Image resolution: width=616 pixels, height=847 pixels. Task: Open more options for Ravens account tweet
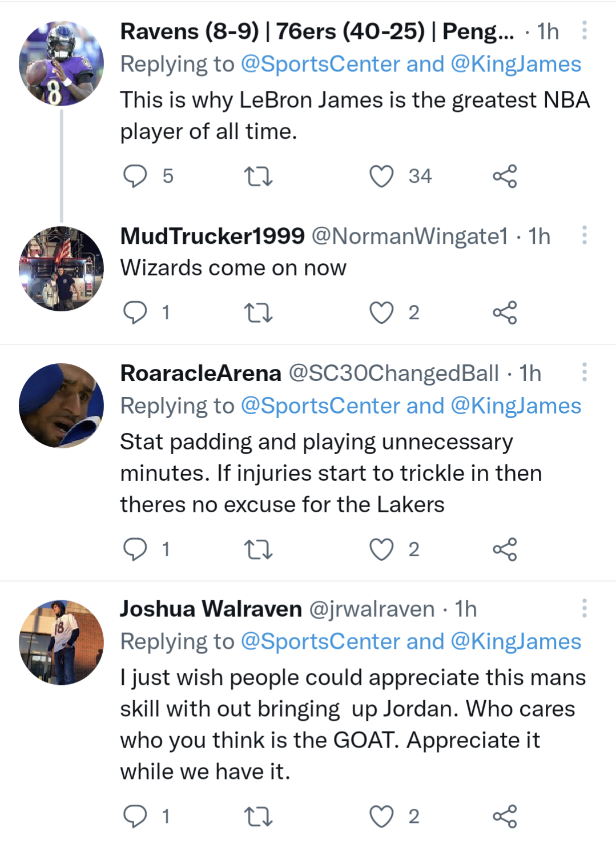point(584,31)
